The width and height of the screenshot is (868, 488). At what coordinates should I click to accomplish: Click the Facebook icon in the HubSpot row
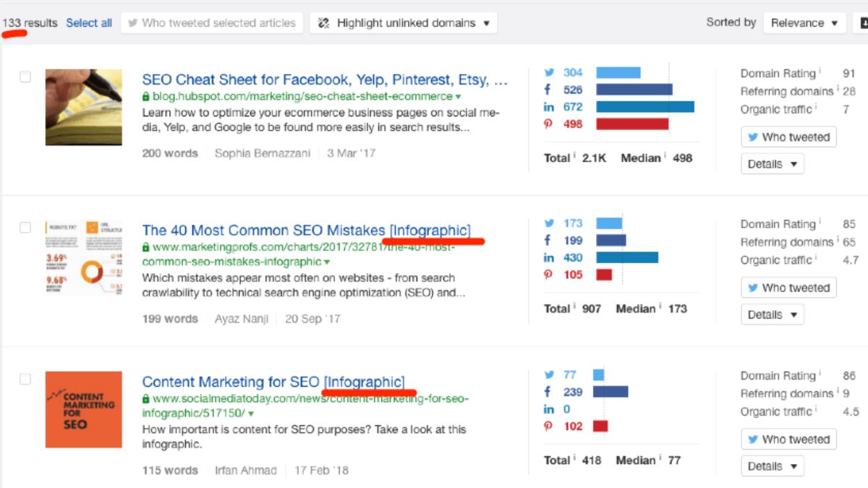point(548,90)
